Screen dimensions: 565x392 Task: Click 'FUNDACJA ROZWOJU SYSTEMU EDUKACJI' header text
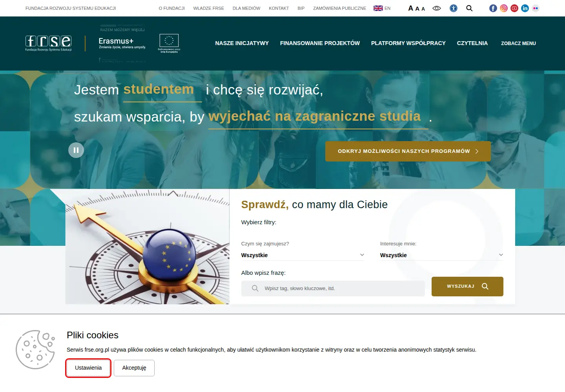71,8
